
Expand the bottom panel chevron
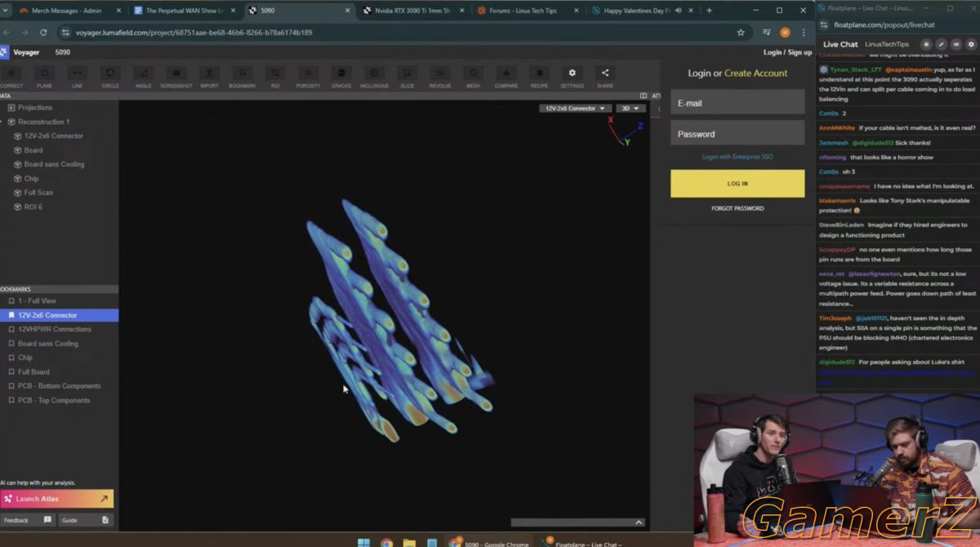point(639,523)
